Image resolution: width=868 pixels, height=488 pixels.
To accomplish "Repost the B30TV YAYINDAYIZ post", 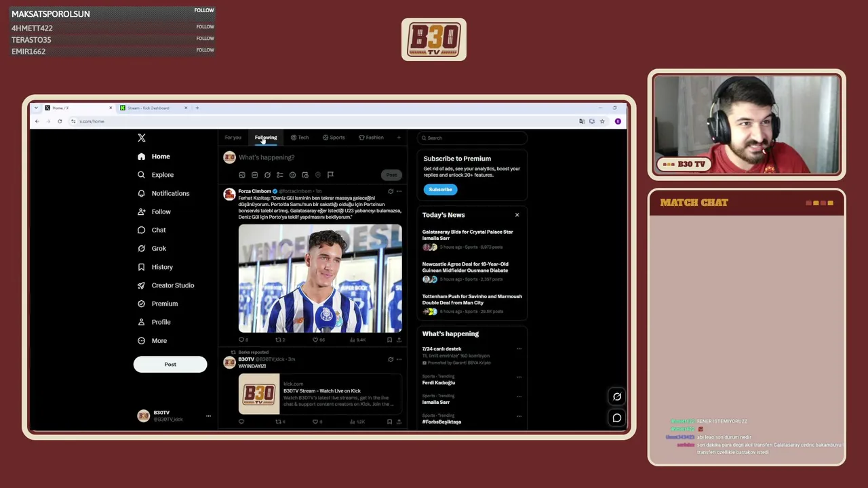I will (280, 422).
